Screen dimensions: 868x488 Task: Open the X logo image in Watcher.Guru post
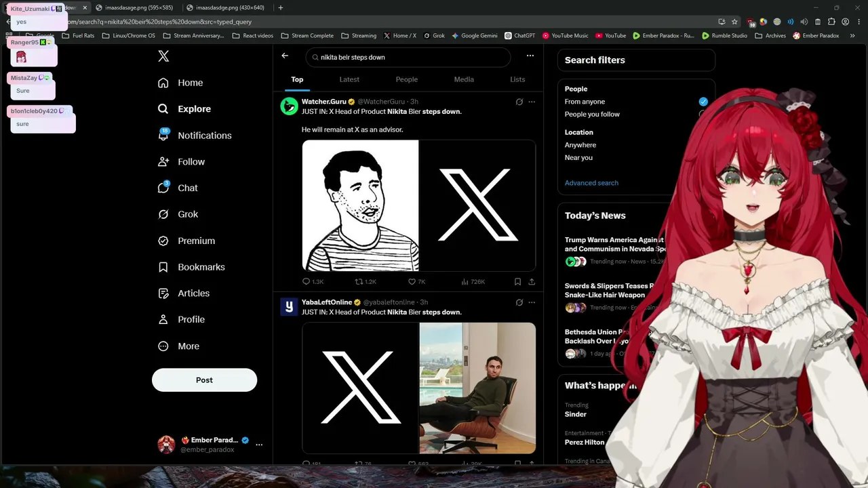(x=477, y=206)
